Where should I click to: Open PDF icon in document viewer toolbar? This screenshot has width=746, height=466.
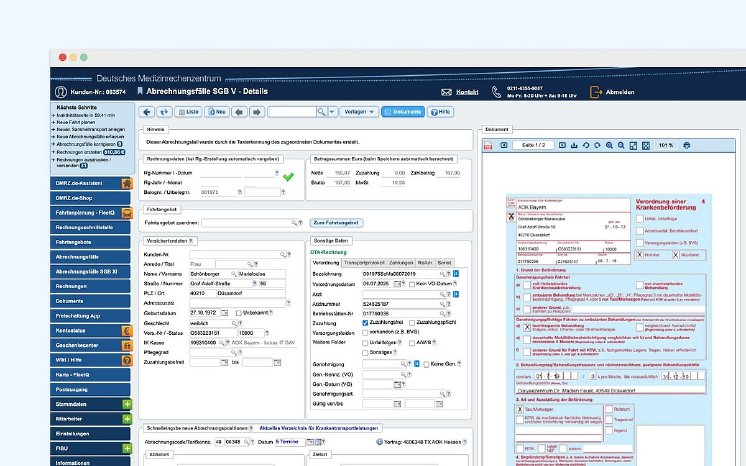(x=488, y=146)
